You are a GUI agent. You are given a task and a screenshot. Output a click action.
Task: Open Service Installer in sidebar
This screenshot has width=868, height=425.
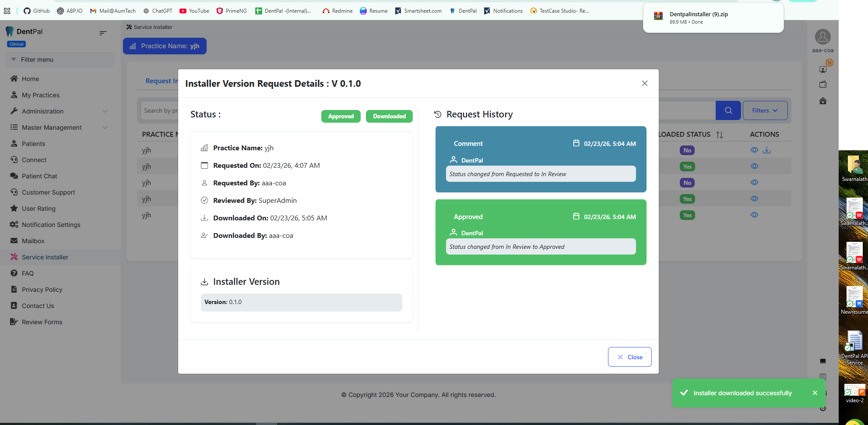pos(45,257)
